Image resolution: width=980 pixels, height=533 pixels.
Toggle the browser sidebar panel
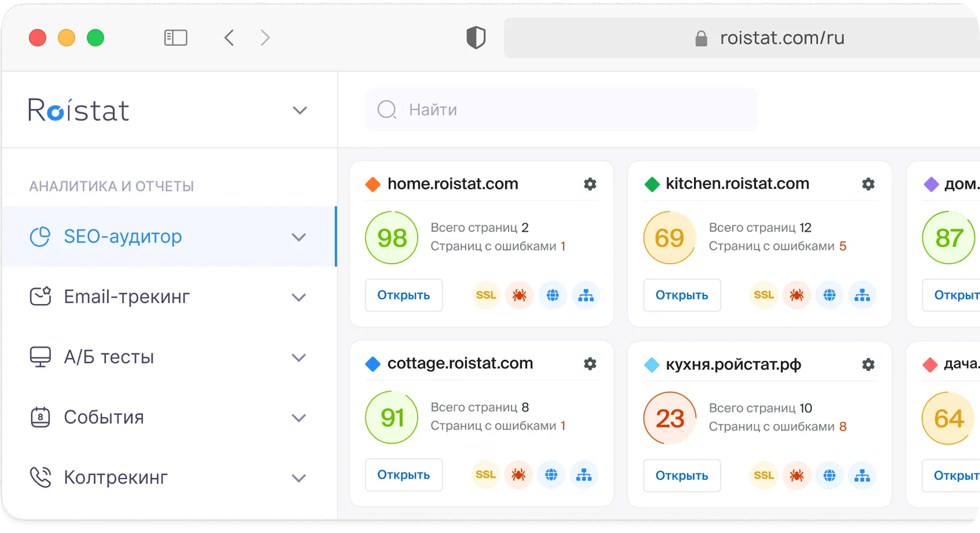tap(175, 38)
